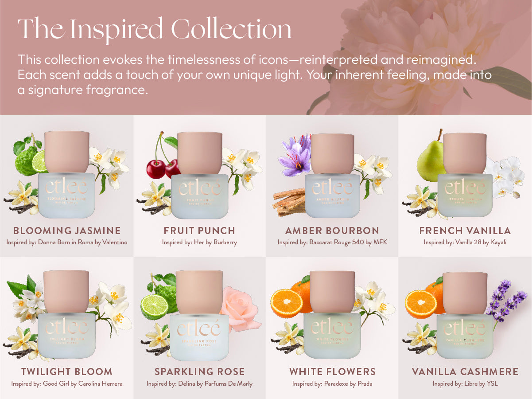Select the Twilight Bloom perfume bottle
The width and height of the screenshot is (532, 399).
(66, 315)
